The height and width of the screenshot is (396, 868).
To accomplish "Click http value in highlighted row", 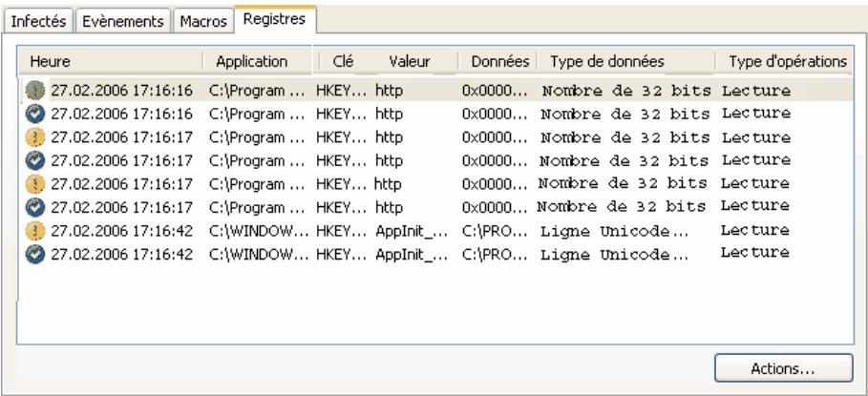I will pos(390,92).
